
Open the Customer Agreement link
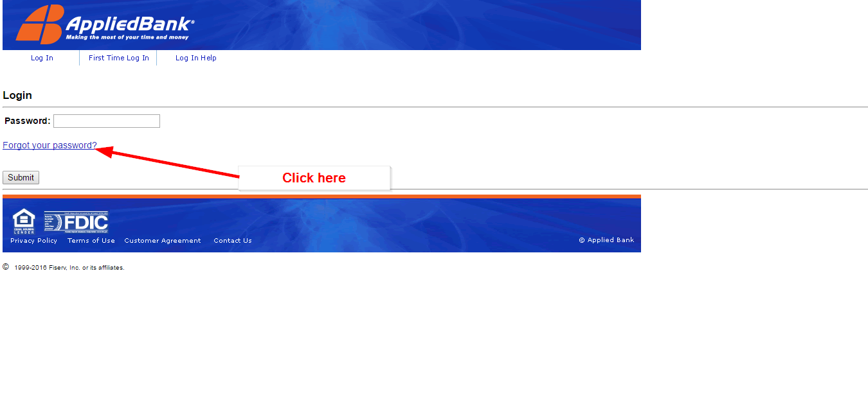click(x=163, y=241)
